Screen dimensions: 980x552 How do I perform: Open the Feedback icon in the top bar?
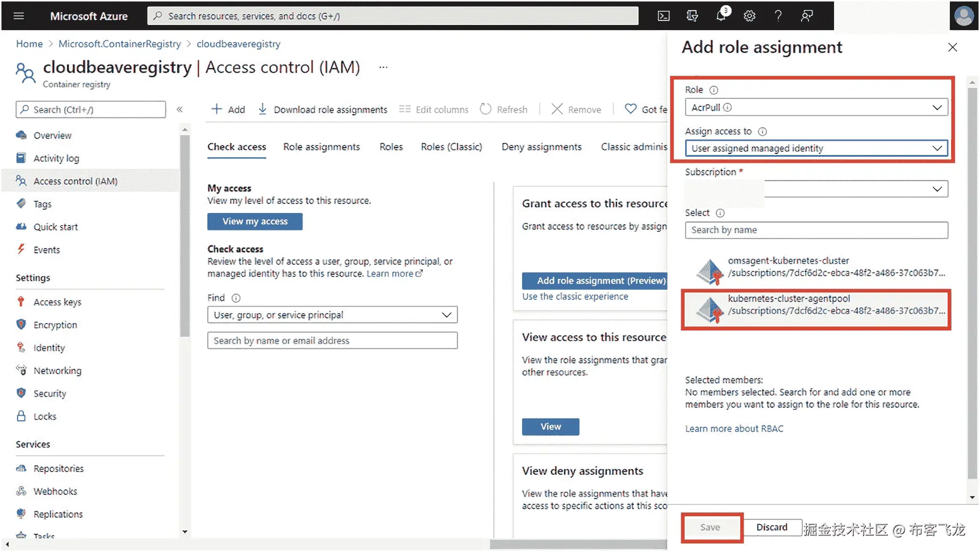click(x=807, y=16)
